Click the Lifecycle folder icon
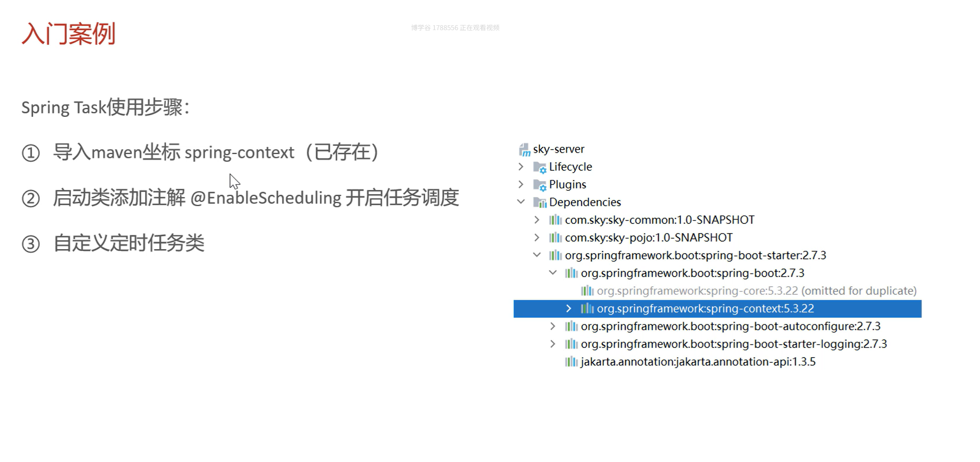The height and width of the screenshot is (462, 980). [539, 167]
